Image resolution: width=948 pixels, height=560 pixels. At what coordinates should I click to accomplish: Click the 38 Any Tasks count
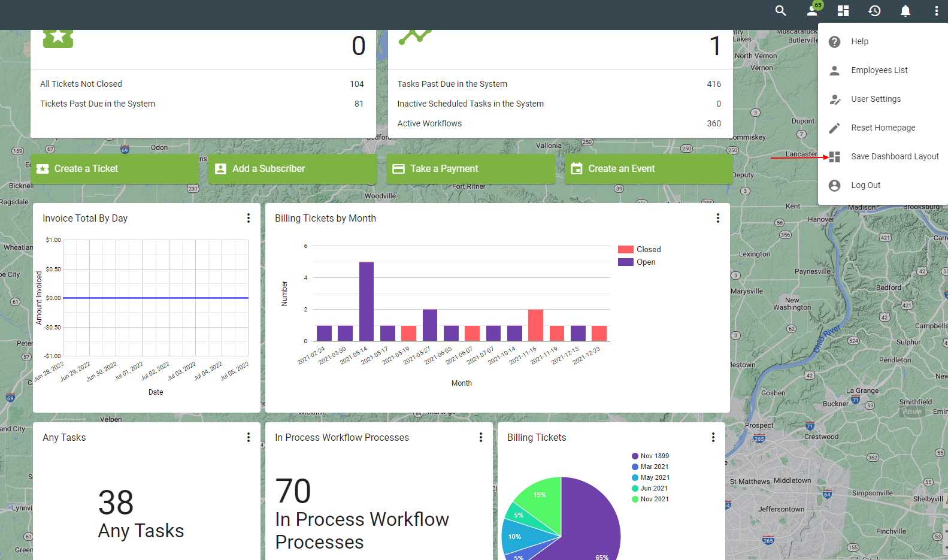pyautogui.click(x=116, y=503)
